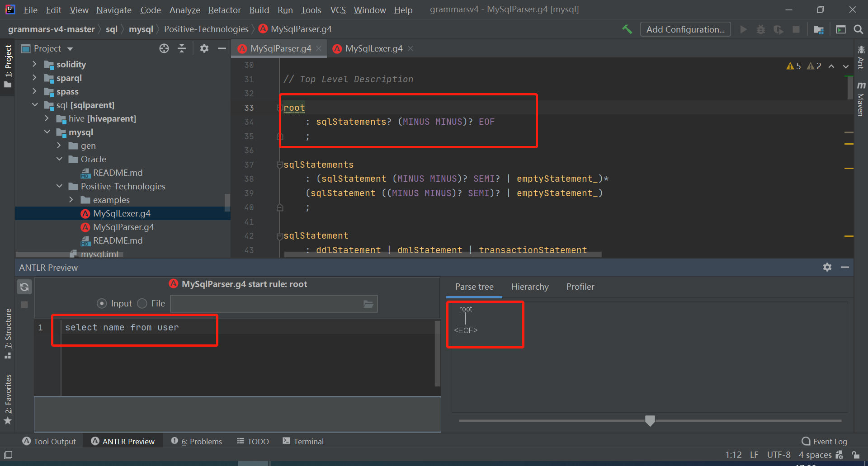Select the File radio button
Image resolution: width=868 pixels, height=466 pixels.
click(142, 303)
